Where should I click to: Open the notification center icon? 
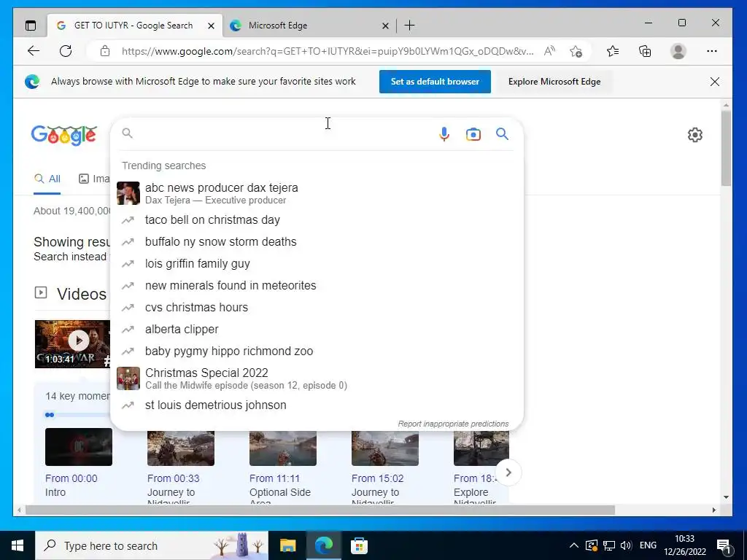point(724,545)
